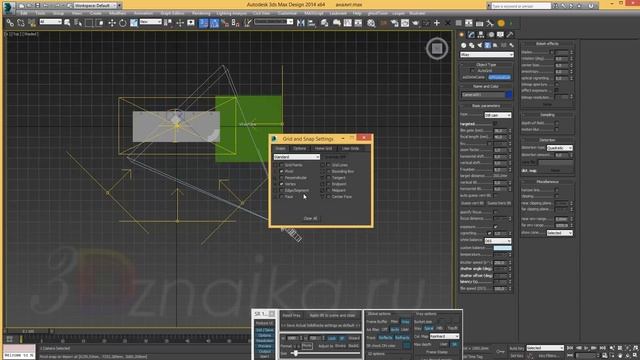Open the Customize menu
Screen dimensions: 640x360
click(287, 13)
